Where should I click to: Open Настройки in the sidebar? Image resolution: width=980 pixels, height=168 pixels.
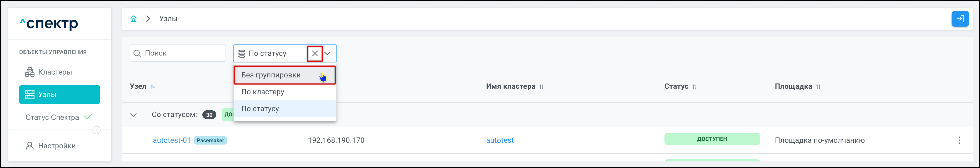57,146
